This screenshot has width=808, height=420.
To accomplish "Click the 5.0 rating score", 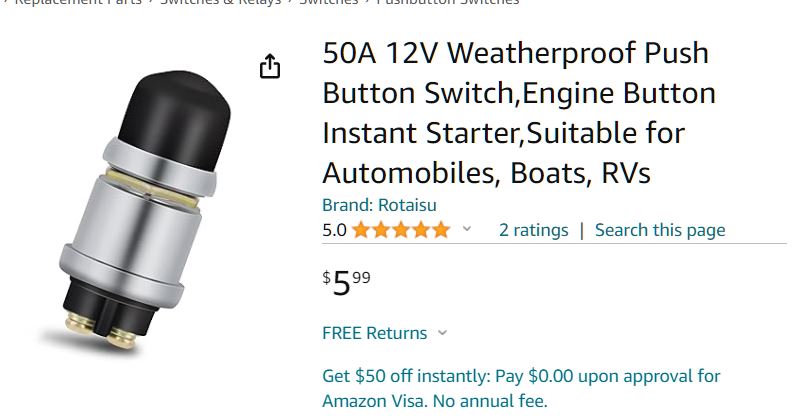I will coord(334,230).
